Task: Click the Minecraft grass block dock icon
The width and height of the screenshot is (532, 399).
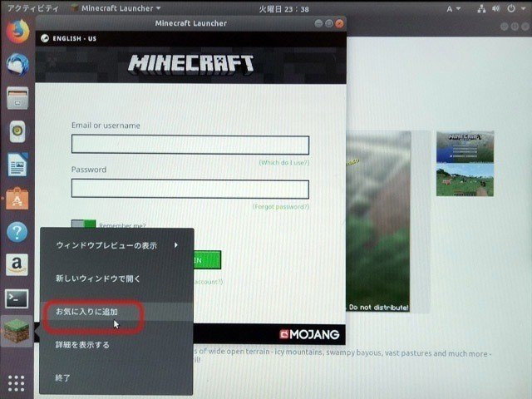Action: coord(17,331)
